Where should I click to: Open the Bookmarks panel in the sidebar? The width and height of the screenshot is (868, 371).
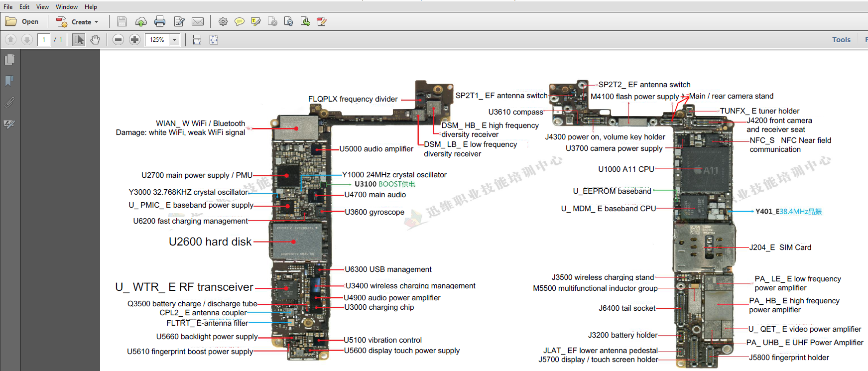click(x=9, y=81)
